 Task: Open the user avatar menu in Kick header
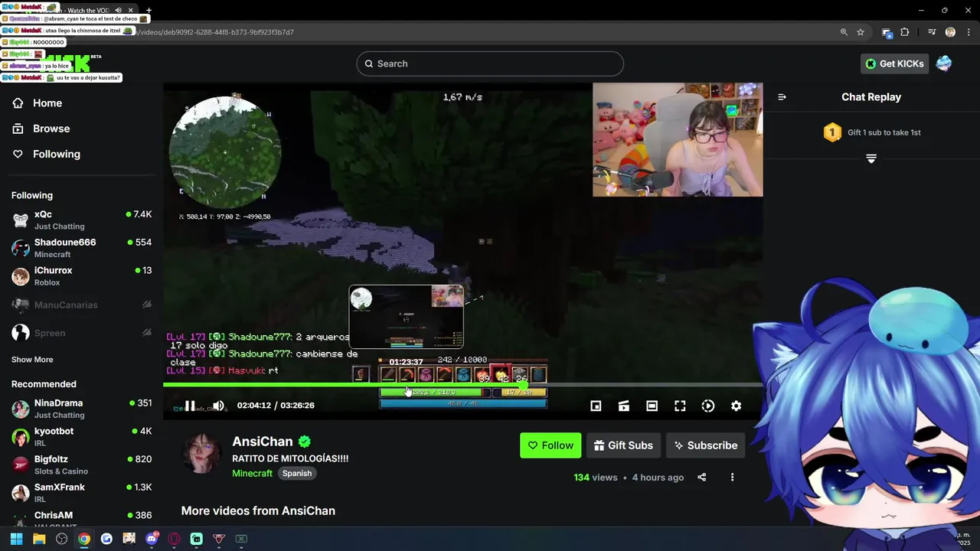click(x=944, y=64)
